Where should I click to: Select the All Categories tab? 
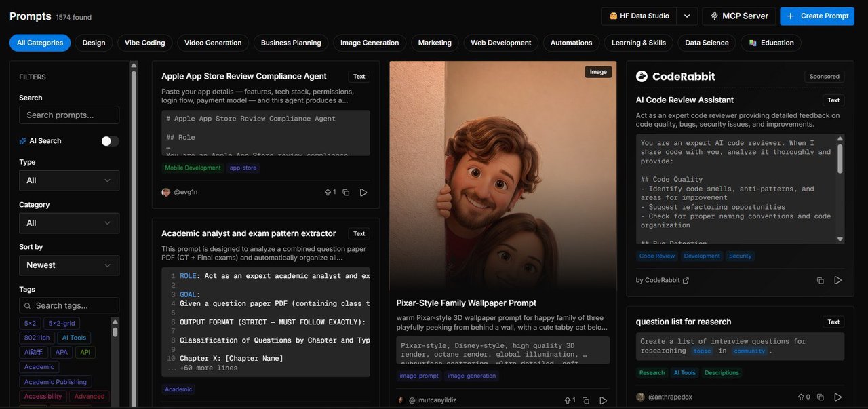click(40, 43)
